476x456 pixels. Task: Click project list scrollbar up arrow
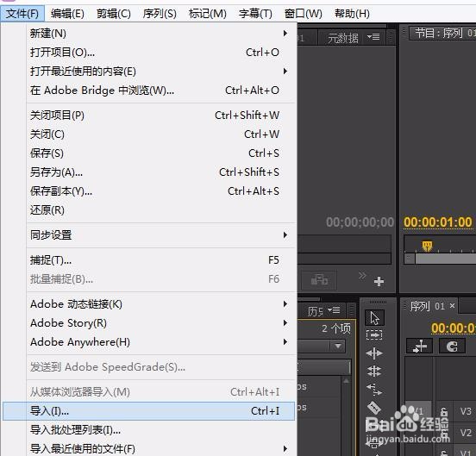[346, 380]
